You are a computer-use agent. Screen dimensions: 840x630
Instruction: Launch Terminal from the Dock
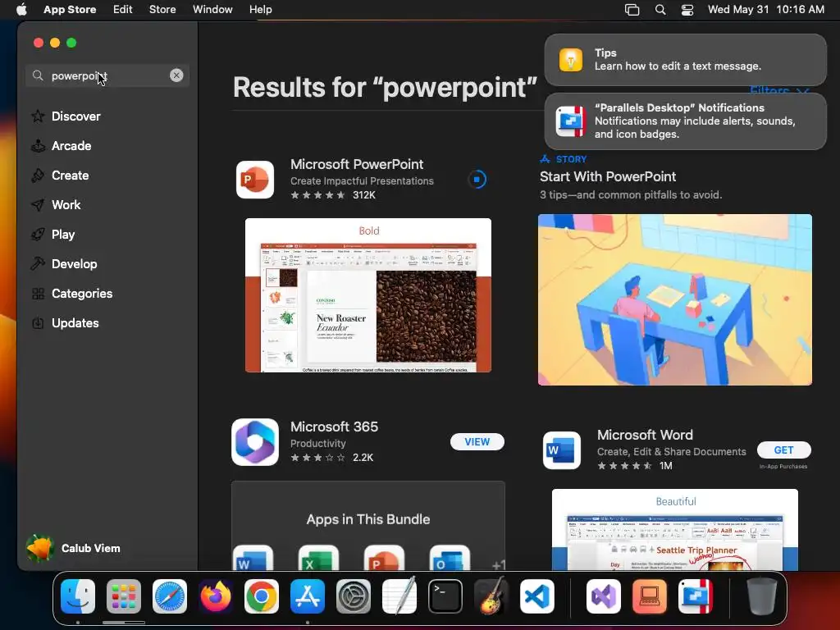pyautogui.click(x=445, y=596)
